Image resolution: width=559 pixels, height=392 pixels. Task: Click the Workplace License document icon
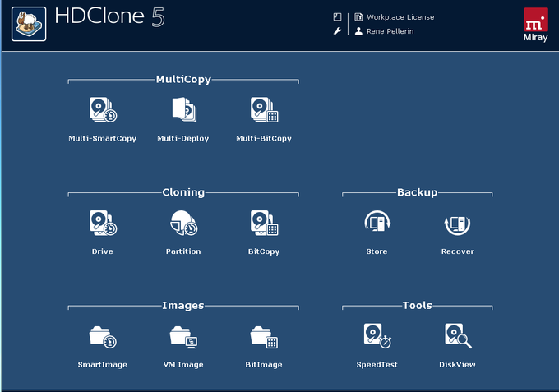coord(358,16)
